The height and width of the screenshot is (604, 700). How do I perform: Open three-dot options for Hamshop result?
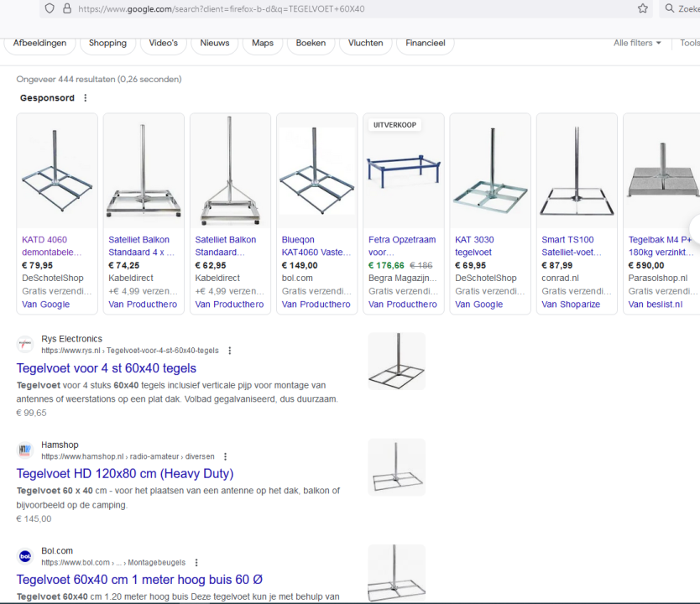(224, 456)
